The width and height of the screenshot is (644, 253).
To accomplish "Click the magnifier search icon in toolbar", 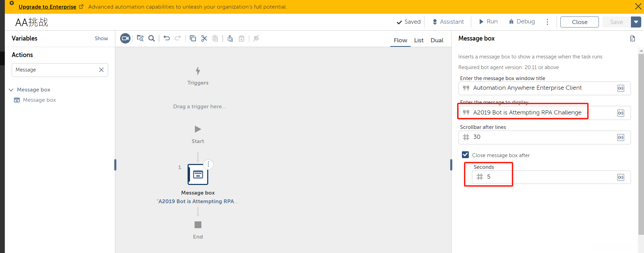I will tap(151, 38).
